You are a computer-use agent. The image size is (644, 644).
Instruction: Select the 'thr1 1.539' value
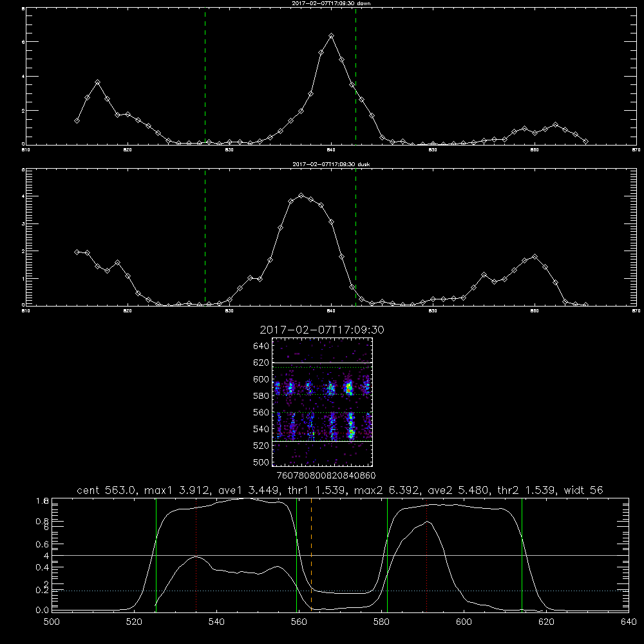315,490
